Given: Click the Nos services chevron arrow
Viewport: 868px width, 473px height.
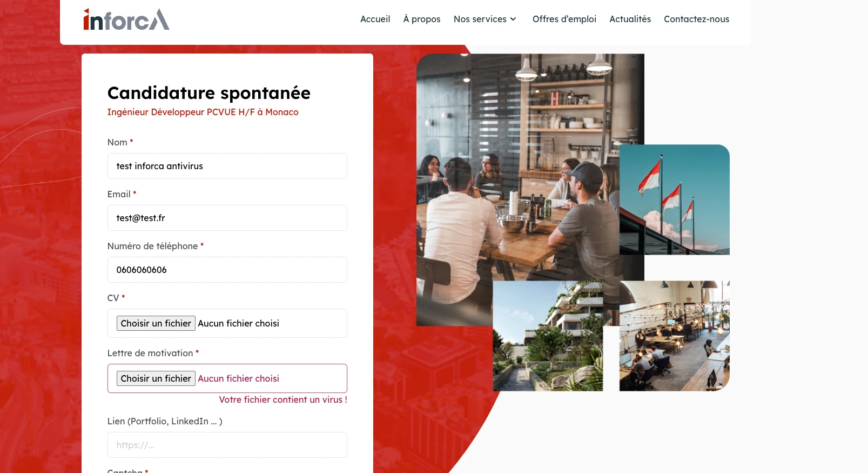Looking at the screenshot, I should click(513, 19).
